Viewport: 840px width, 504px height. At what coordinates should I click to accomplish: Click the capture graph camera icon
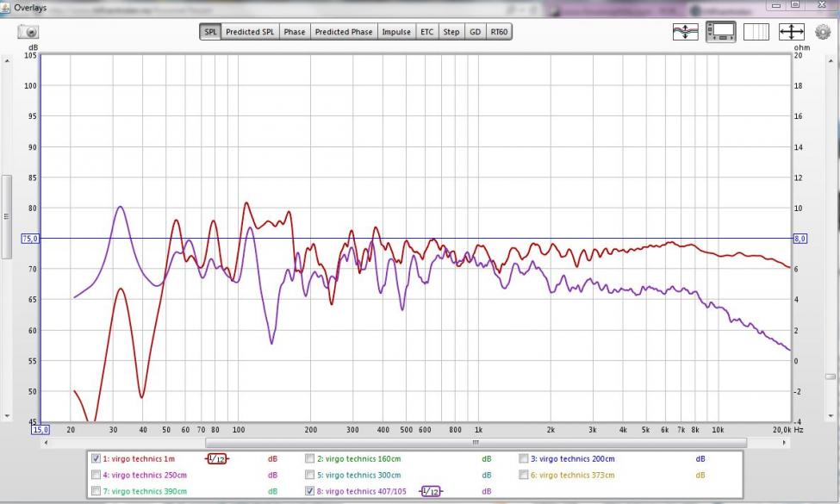28,32
